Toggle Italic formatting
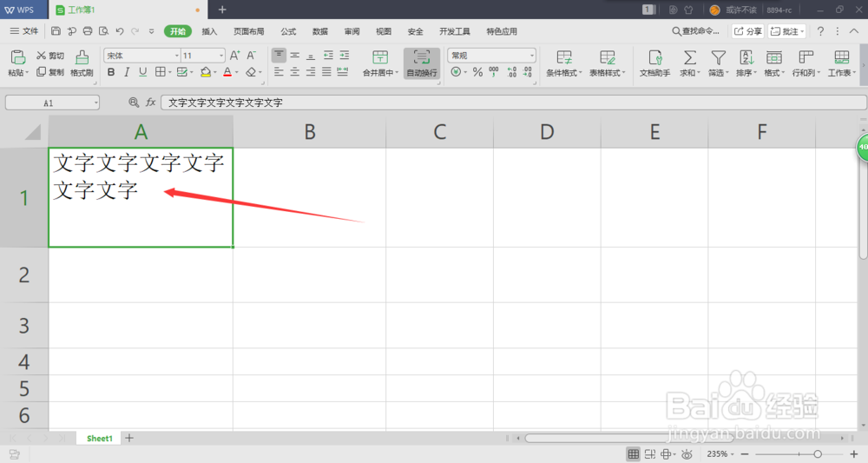Image resolution: width=868 pixels, height=463 pixels. 127,72
